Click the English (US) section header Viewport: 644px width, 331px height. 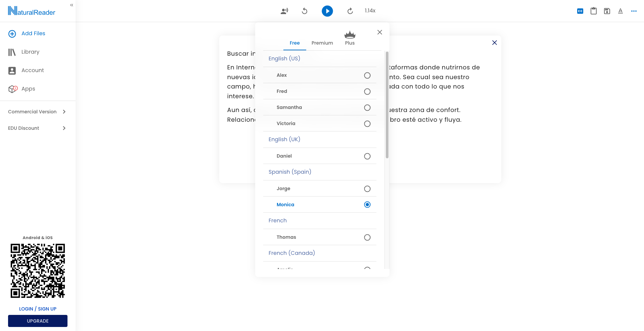[284, 58]
